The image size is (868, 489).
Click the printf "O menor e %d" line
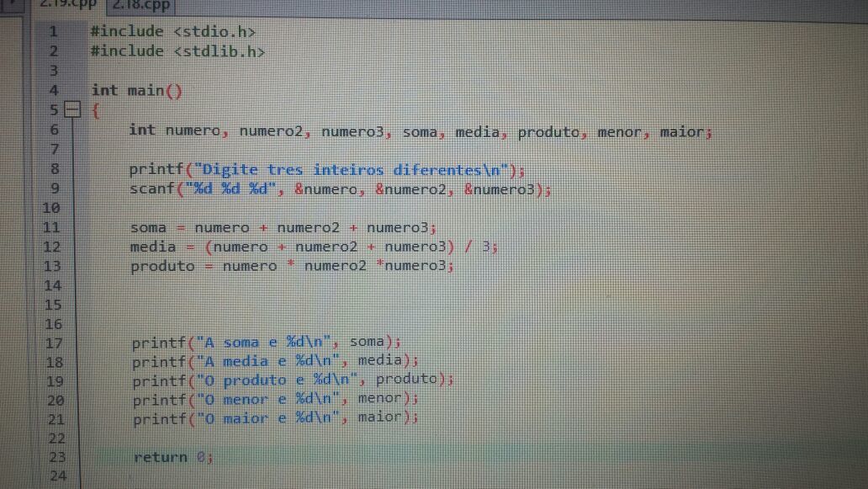click(x=275, y=399)
